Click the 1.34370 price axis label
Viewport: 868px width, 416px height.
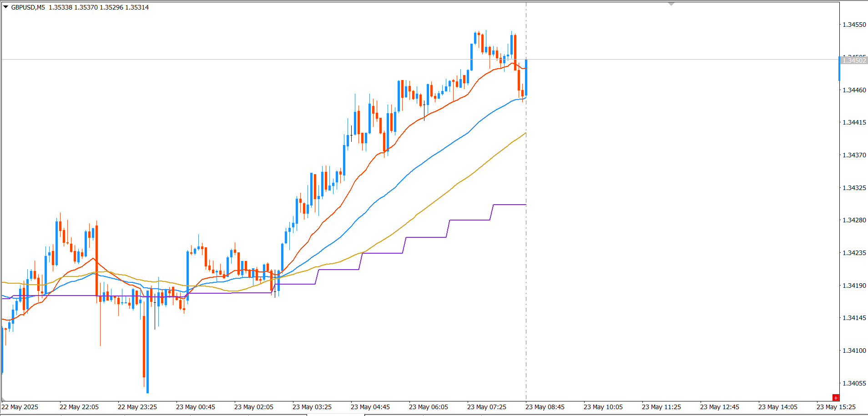854,155
